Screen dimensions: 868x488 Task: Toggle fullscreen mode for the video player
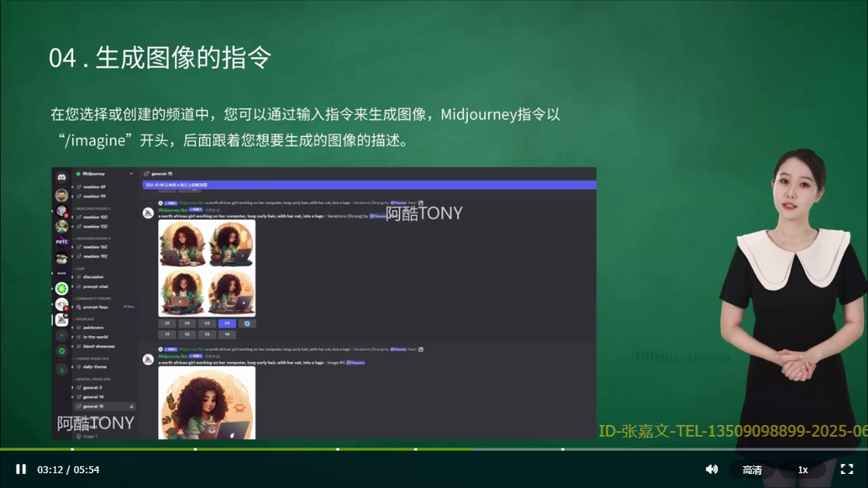coord(847,469)
